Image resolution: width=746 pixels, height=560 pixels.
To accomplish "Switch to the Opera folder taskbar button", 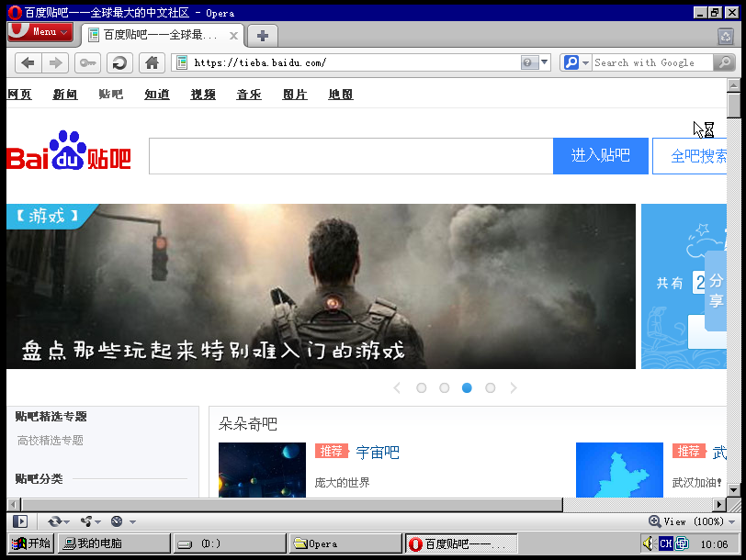I will click(345, 543).
